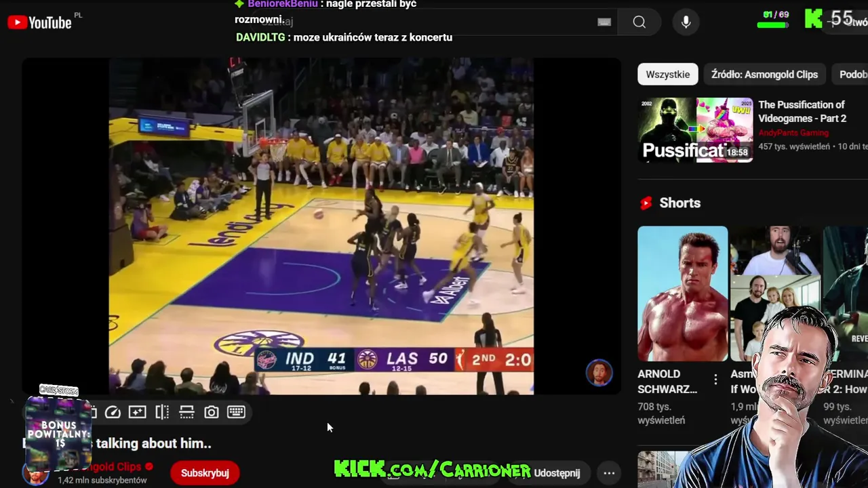Open more actions ellipsis beside Udostępnij
The height and width of the screenshot is (488, 868).
pyautogui.click(x=609, y=473)
